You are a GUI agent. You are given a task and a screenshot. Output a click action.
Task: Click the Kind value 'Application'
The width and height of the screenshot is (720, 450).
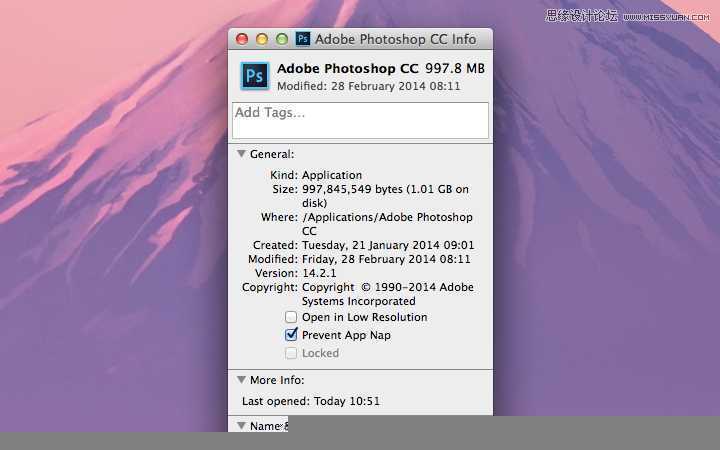point(332,175)
